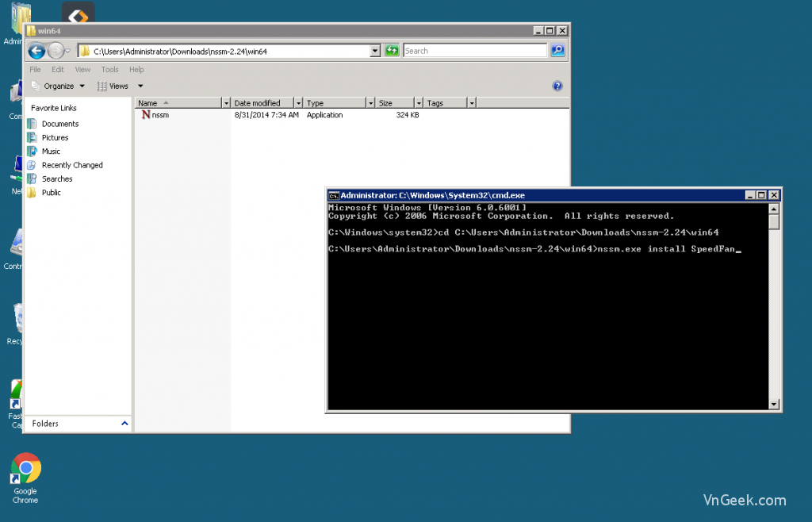
Task: Refresh the win64 folder view
Action: coord(392,50)
